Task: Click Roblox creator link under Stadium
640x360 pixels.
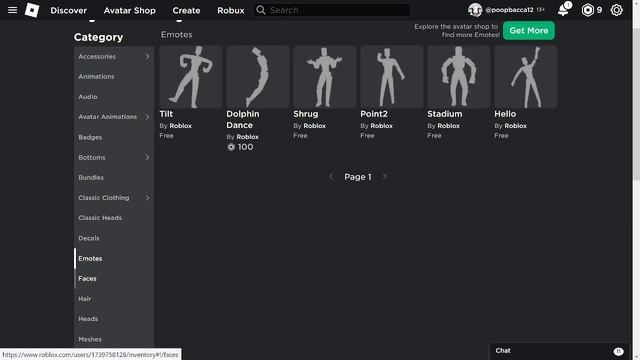Action: tap(448, 126)
